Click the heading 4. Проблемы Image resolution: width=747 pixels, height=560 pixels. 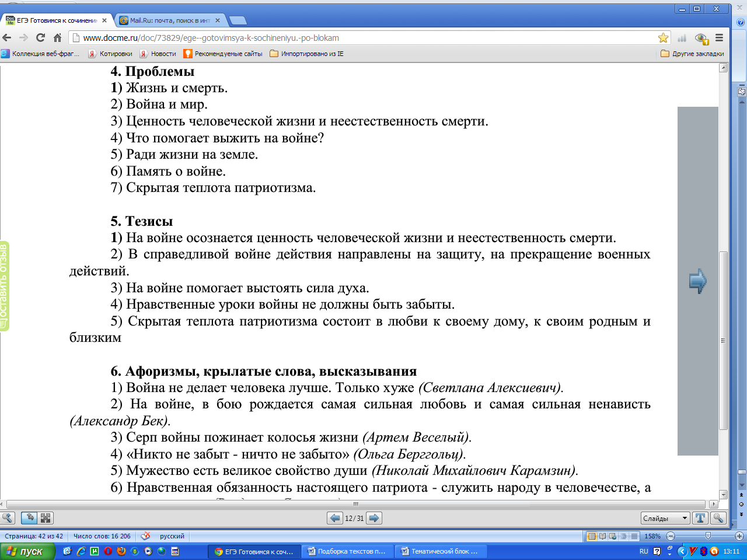tap(152, 71)
